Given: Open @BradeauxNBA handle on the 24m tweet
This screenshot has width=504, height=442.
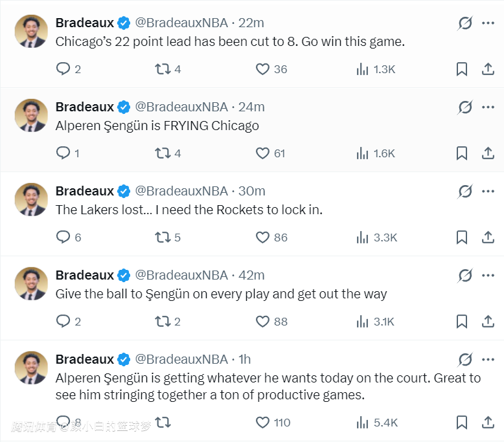Looking at the screenshot, I should click(181, 107).
